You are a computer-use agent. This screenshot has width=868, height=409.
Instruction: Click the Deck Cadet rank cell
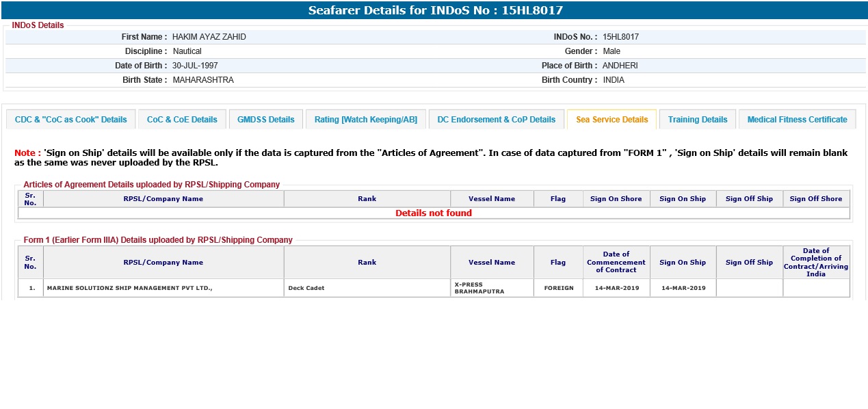click(x=306, y=288)
